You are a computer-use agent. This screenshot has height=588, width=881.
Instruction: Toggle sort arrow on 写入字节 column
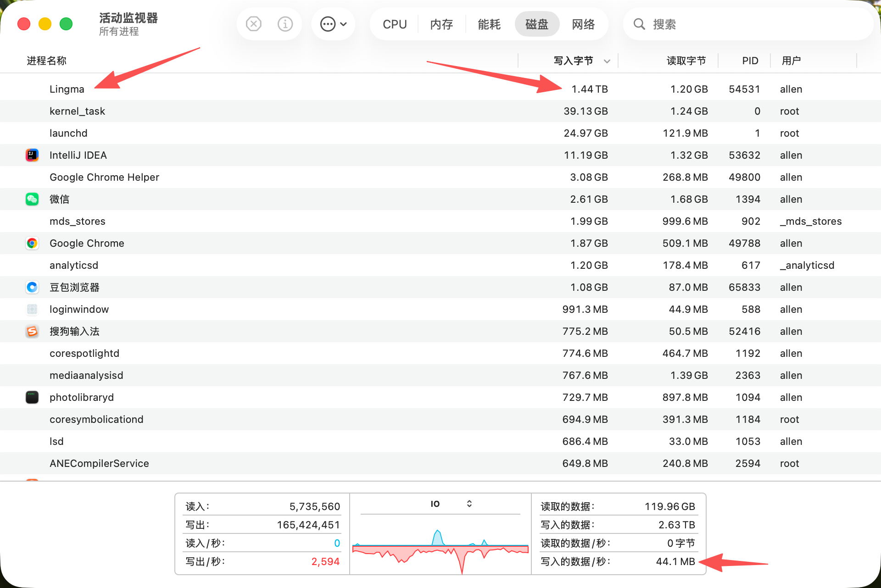[607, 61]
